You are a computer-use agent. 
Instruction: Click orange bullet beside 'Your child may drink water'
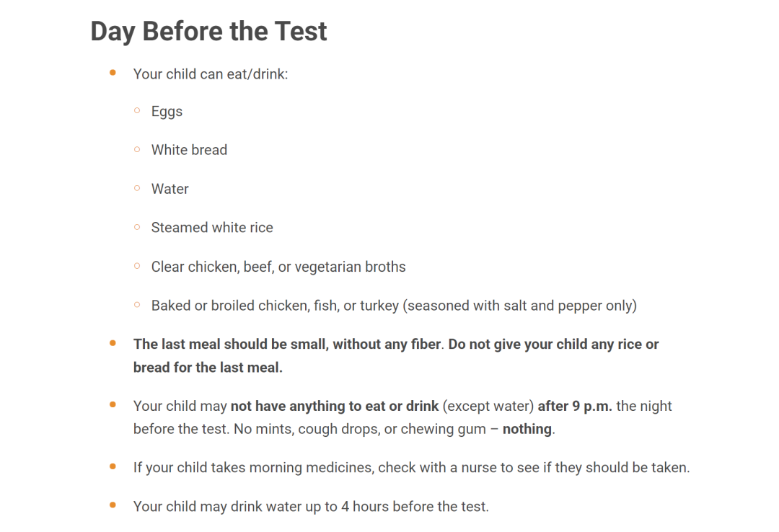coord(113,505)
